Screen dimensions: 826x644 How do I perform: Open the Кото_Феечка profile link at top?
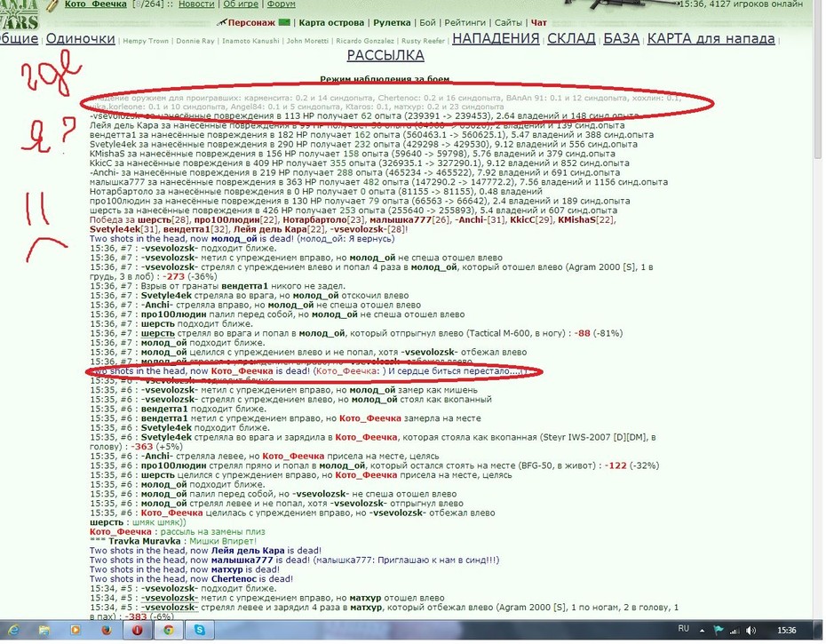point(96,4)
